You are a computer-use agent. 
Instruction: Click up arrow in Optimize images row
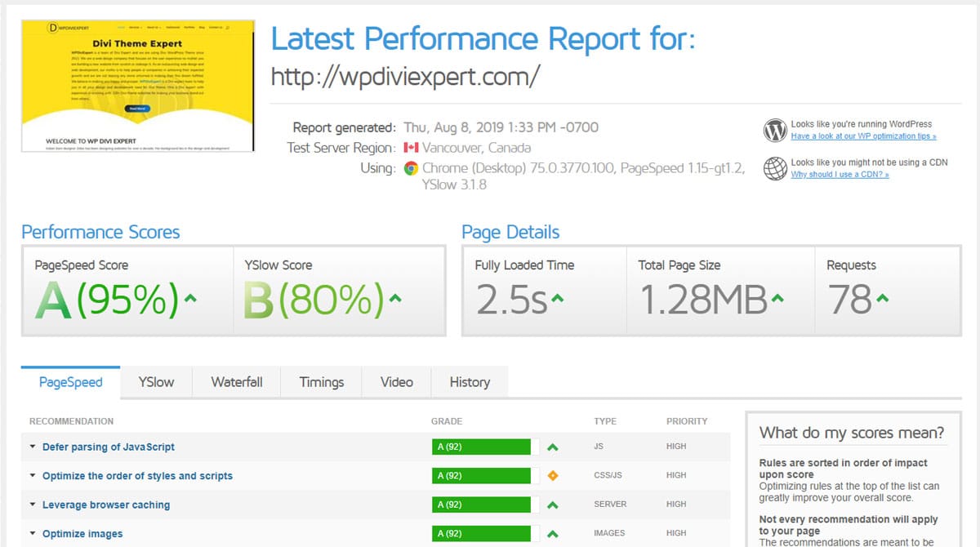pyautogui.click(x=553, y=534)
